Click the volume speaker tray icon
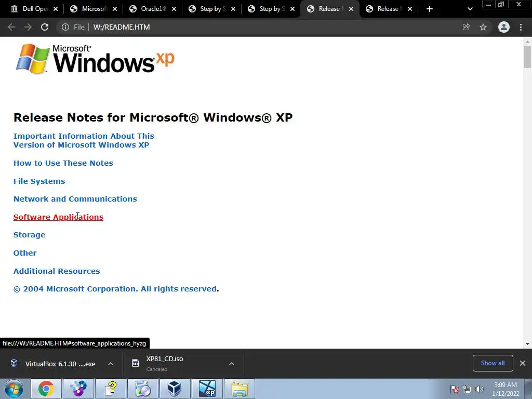Image resolution: width=532 pixels, height=399 pixels. (480, 389)
